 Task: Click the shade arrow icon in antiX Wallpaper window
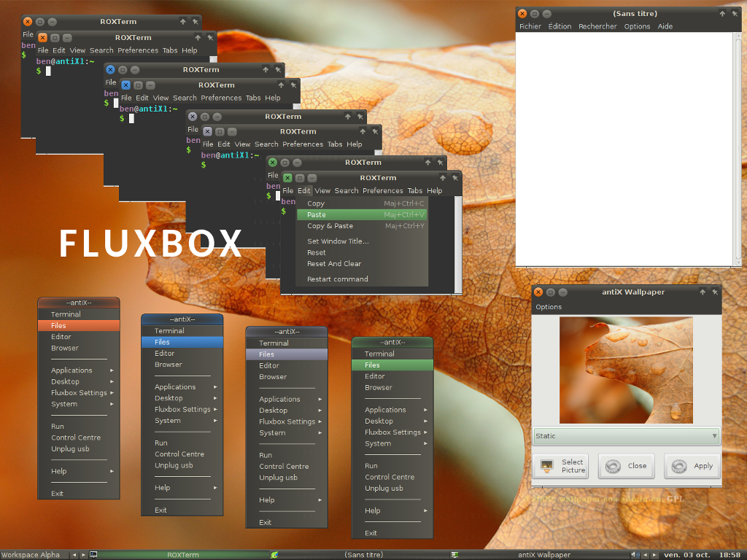703,292
